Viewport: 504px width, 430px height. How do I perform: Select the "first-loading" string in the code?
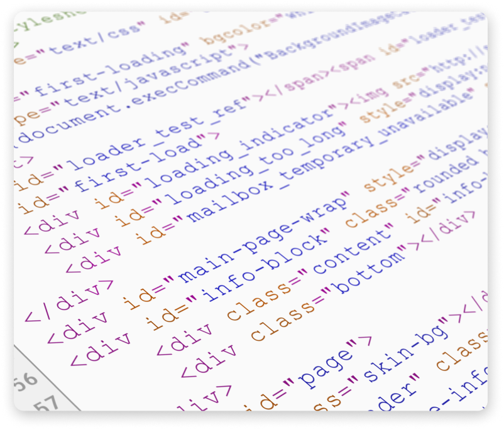click(109, 71)
